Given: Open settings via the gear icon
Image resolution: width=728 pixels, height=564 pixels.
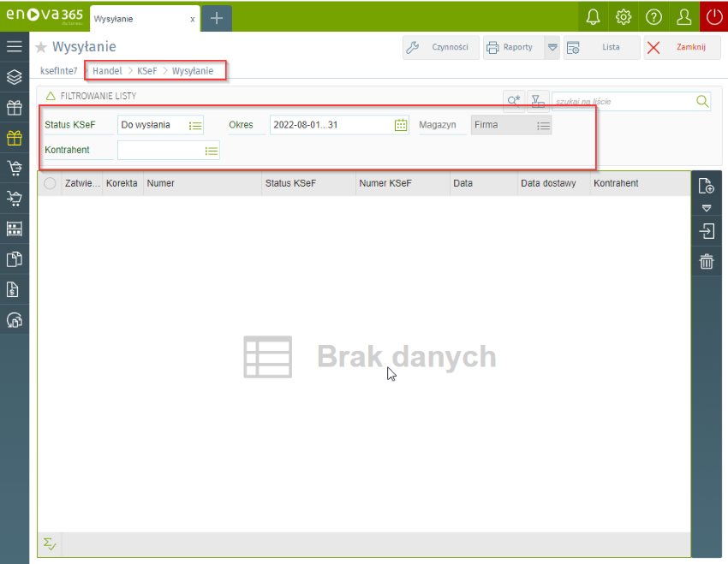Looking at the screenshot, I should pyautogui.click(x=624, y=17).
